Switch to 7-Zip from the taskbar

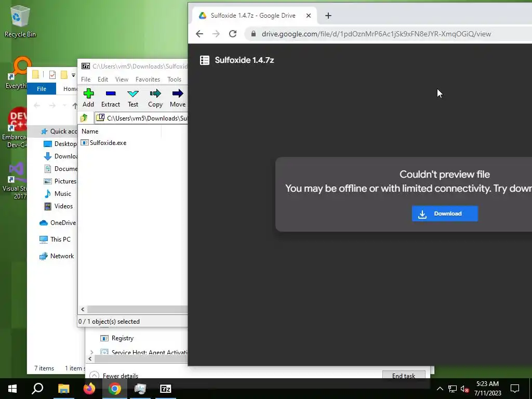click(166, 389)
